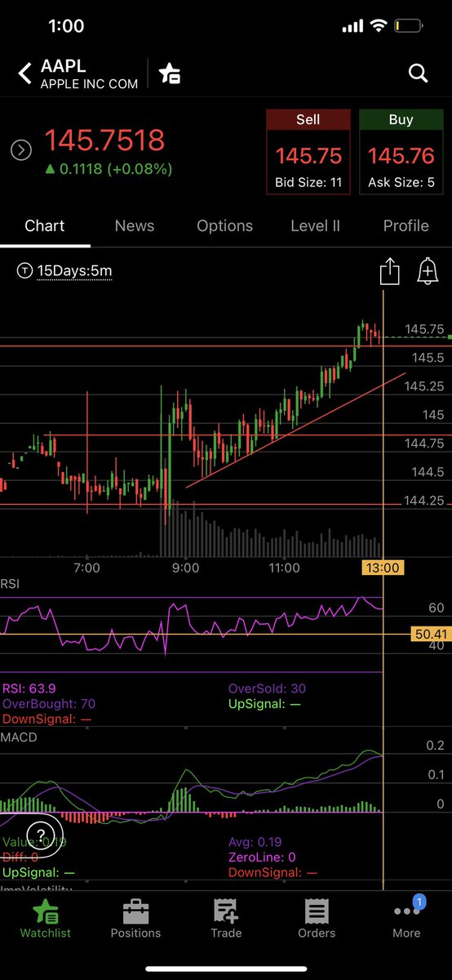
Task: Tap the MACD indicator title
Action: [x=19, y=737]
